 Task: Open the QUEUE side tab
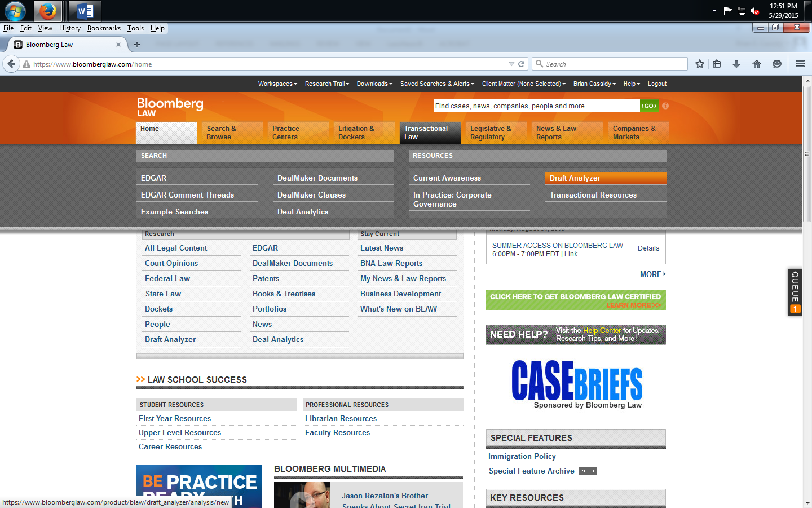[x=795, y=292]
